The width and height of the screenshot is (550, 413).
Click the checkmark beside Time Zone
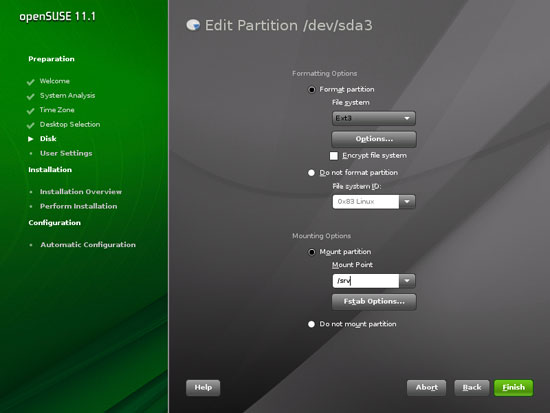(31, 111)
